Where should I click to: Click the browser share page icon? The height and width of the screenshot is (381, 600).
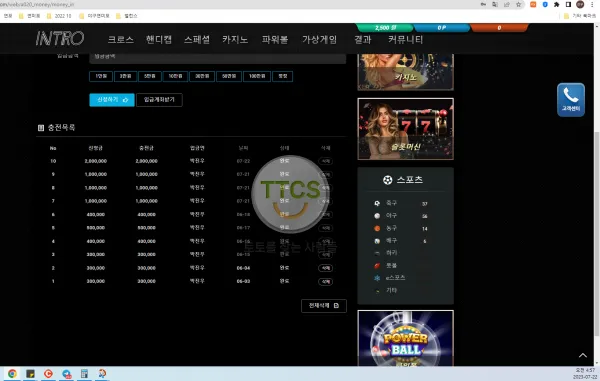point(507,5)
